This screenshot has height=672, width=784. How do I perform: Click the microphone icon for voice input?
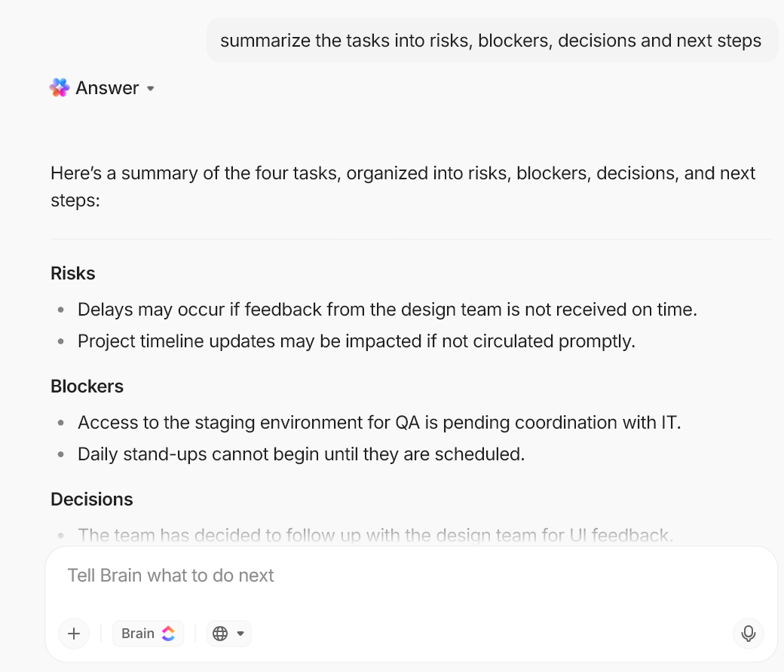point(748,634)
